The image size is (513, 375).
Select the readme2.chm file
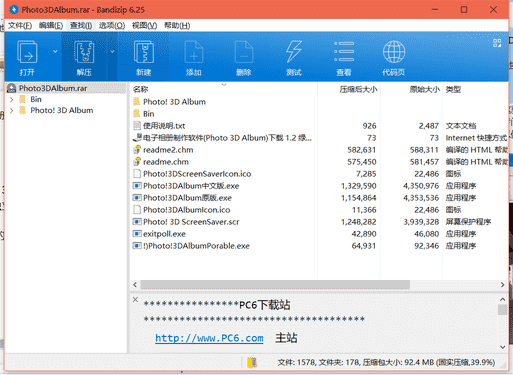click(168, 150)
